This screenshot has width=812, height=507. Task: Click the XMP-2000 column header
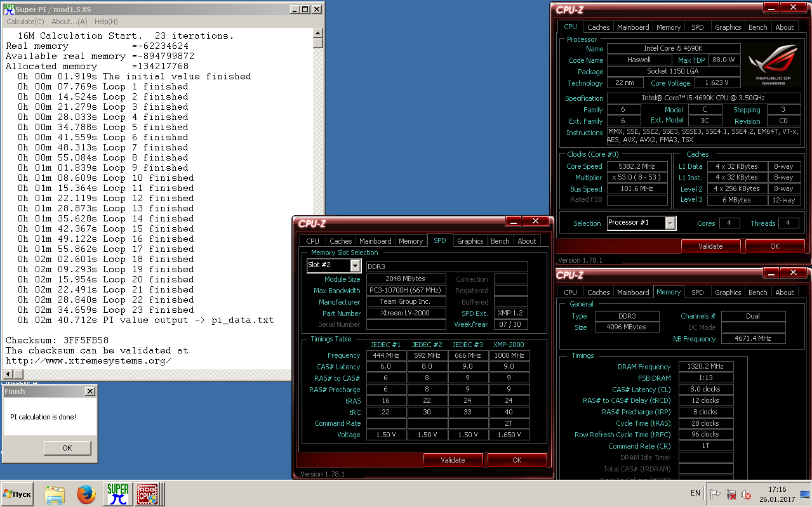point(509,345)
